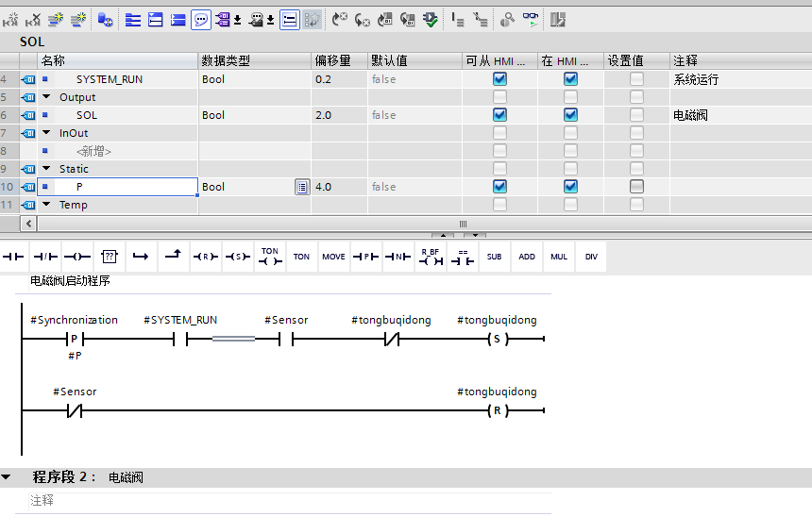Collapse network 程序段 2 电磁阀

click(x=7, y=477)
